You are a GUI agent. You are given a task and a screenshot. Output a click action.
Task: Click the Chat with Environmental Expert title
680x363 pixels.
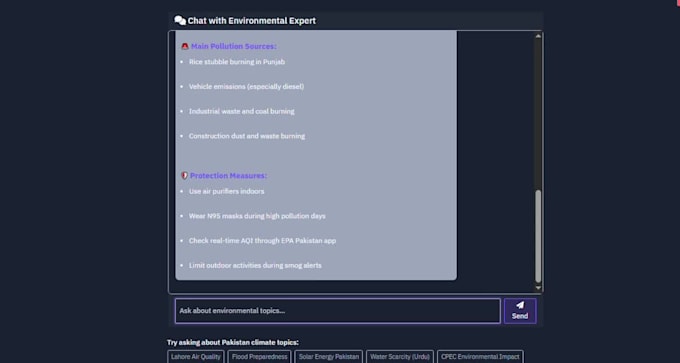point(252,20)
